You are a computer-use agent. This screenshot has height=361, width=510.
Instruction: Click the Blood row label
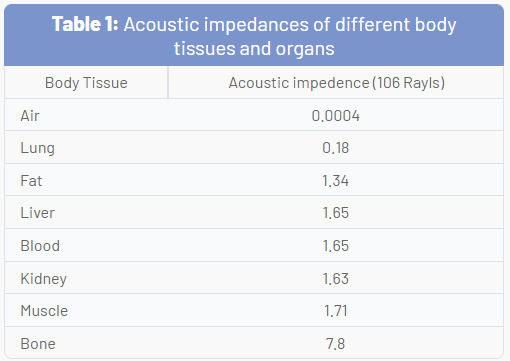(x=40, y=246)
